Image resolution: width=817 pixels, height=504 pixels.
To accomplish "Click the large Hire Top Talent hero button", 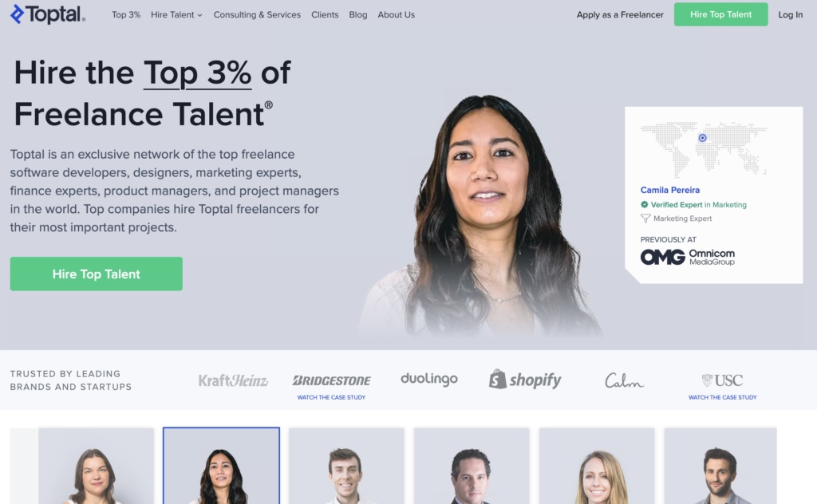I will point(97,274).
